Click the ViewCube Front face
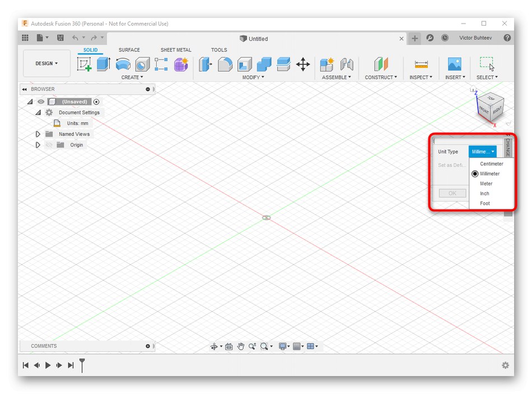Viewport: 532px width, 394px height. point(484,111)
